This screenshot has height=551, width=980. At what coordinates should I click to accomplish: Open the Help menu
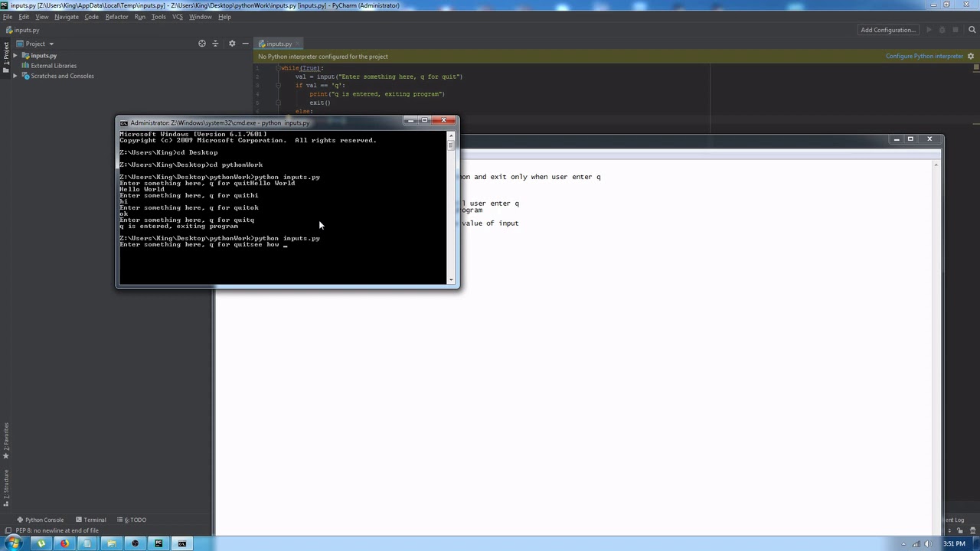click(225, 17)
